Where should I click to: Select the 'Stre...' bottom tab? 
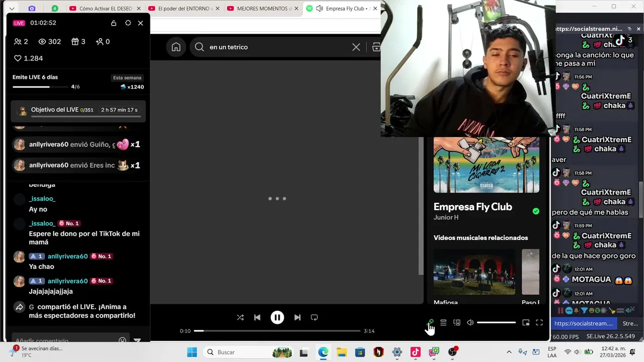pyautogui.click(x=630, y=323)
